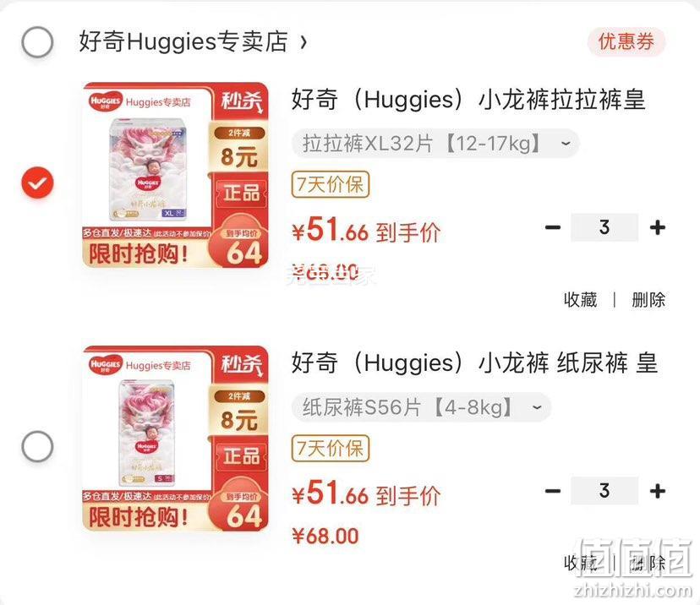Open the 小龙裤拉拉裤 product title
The width and height of the screenshot is (700, 605).
click(x=468, y=99)
